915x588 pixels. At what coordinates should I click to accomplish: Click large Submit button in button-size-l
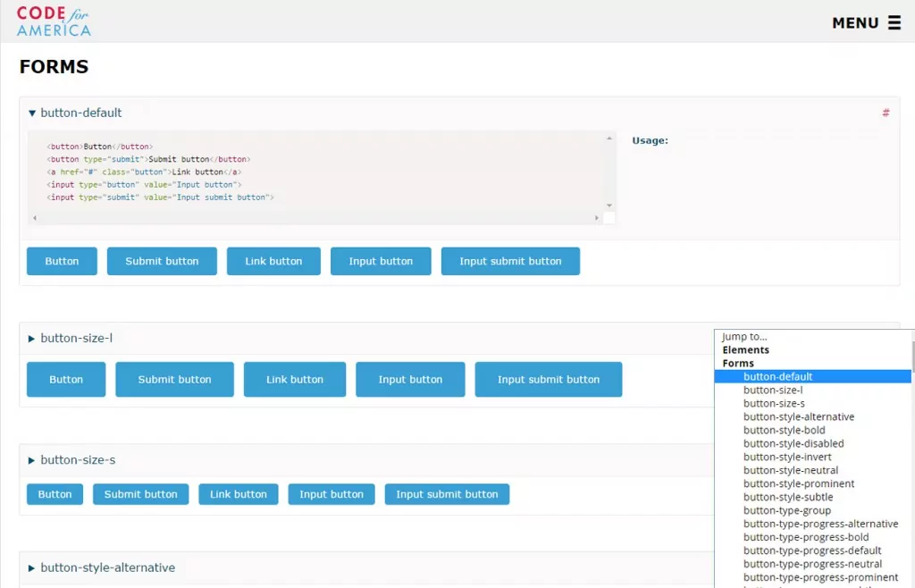pyautogui.click(x=174, y=379)
